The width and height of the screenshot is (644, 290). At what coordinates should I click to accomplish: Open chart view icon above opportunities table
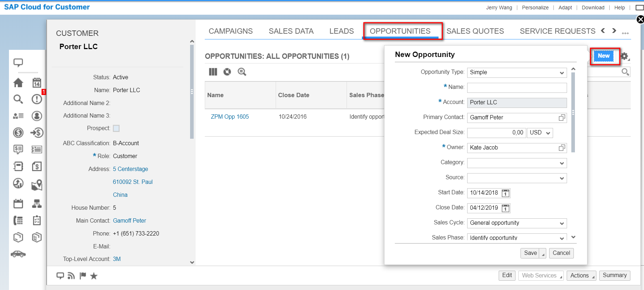click(x=227, y=72)
